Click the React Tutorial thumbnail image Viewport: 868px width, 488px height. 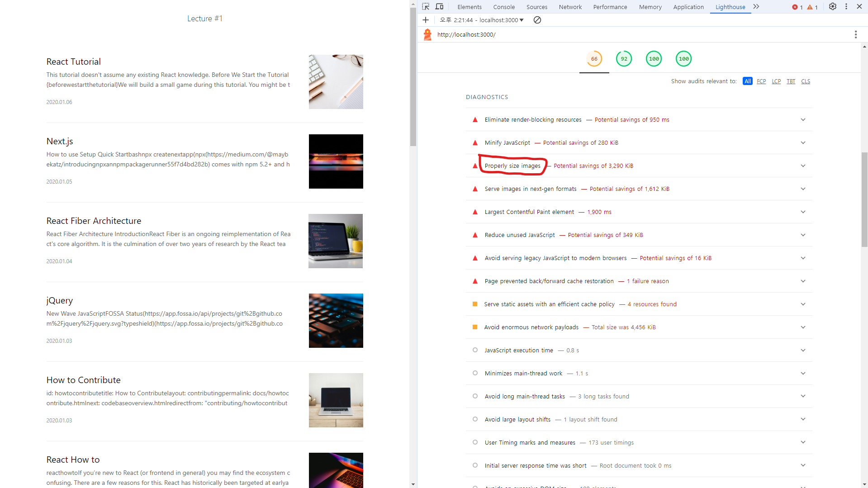coord(336,82)
